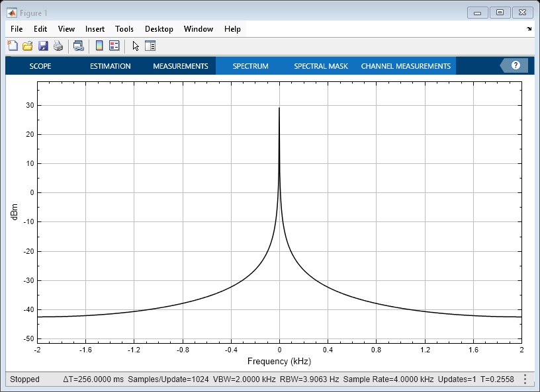This screenshot has height=392, width=540.
Task: Click the help question mark button
Action: coord(516,65)
